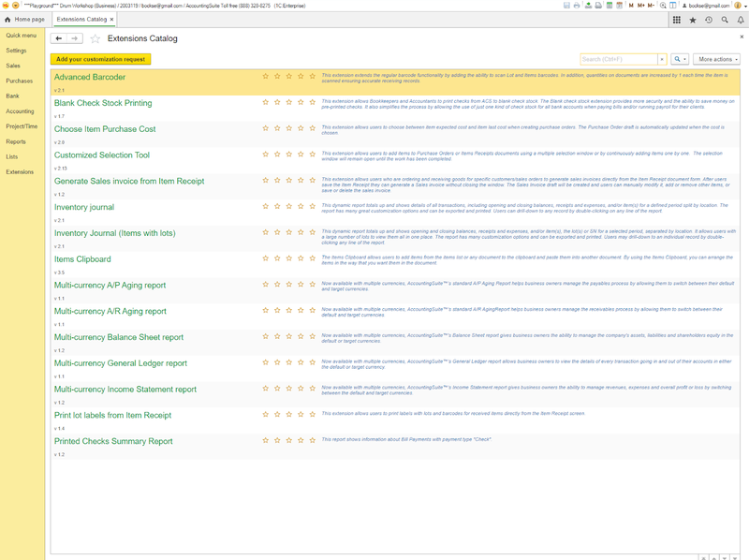This screenshot has height=560, width=749.
Task: Open the Reports section
Action: pyautogui.click(x=16, y=142)
